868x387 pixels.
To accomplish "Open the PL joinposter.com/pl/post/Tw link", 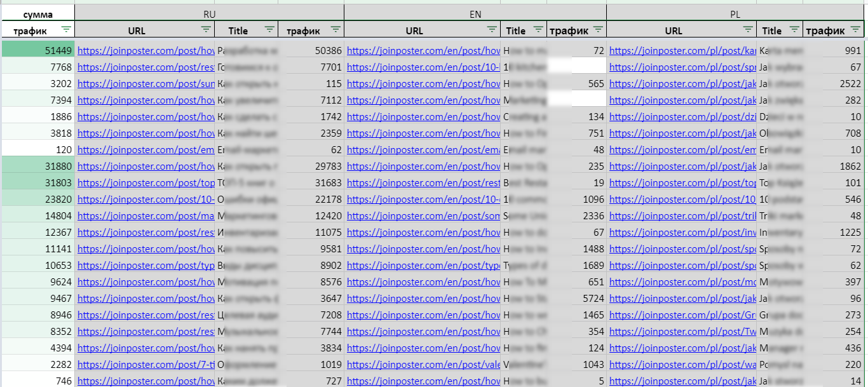I will [x=683, y=331].
